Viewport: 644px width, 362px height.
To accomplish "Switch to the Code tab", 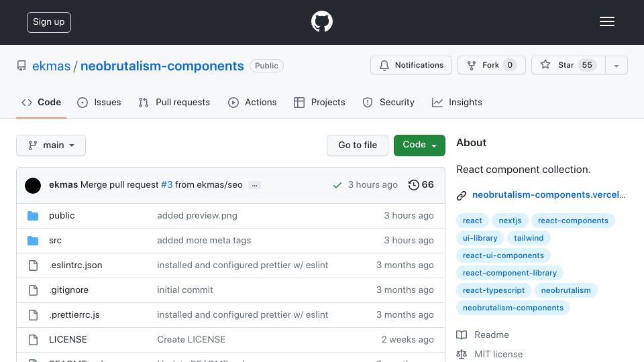I will pyautogui.click(x=41, y=102).
